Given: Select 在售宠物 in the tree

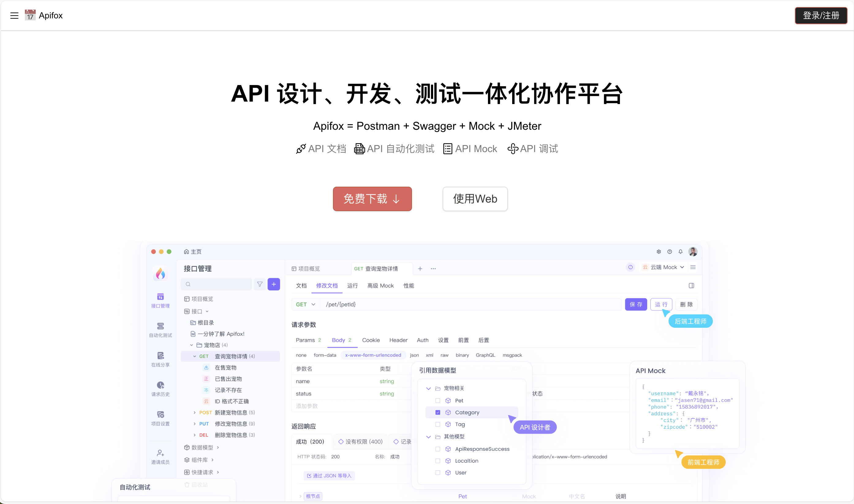Looking at the screenshot, I should coord(225,368).
